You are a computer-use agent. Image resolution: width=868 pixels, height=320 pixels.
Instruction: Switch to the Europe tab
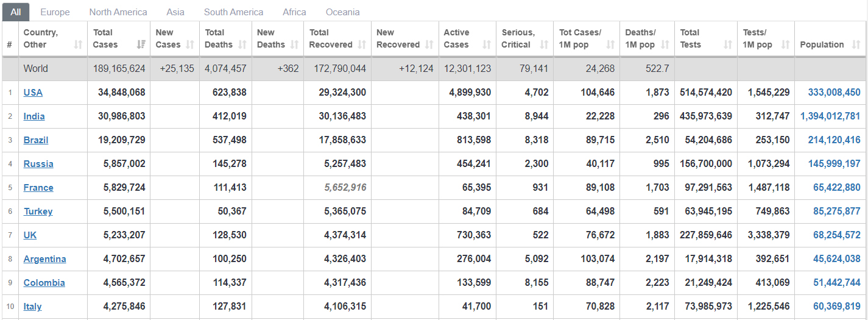click(55, 12)
